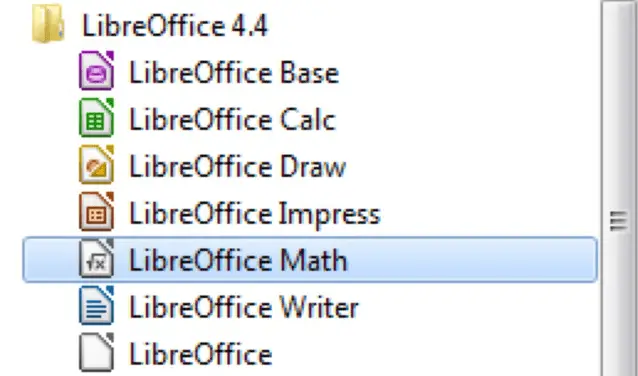638x376 pixels.
Task: Click the purple LibreOffice Base database icon
Action: click(96, 70)
